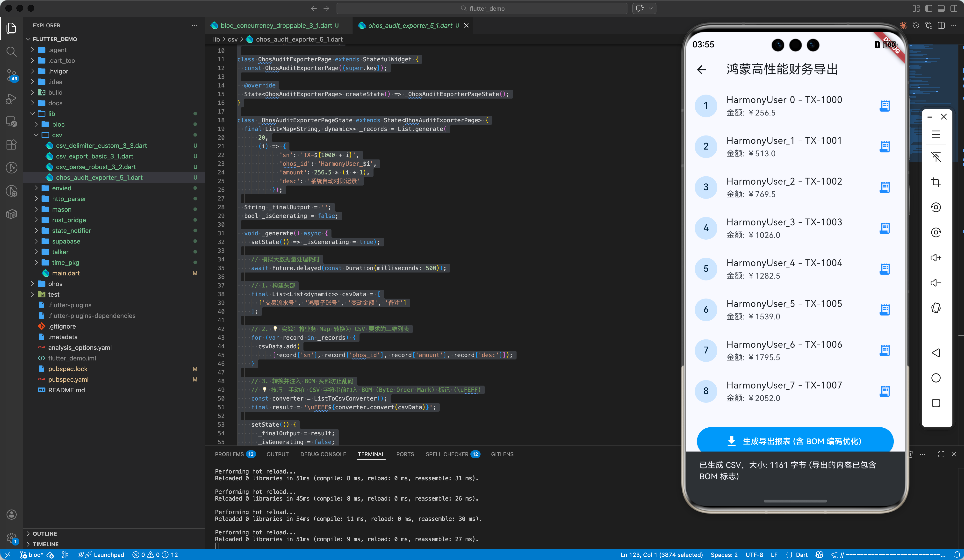Open bloc_concurrency_droppable_3_1.dart editor tab
Viewport: 964px width, 560px height.
point(276,26)
